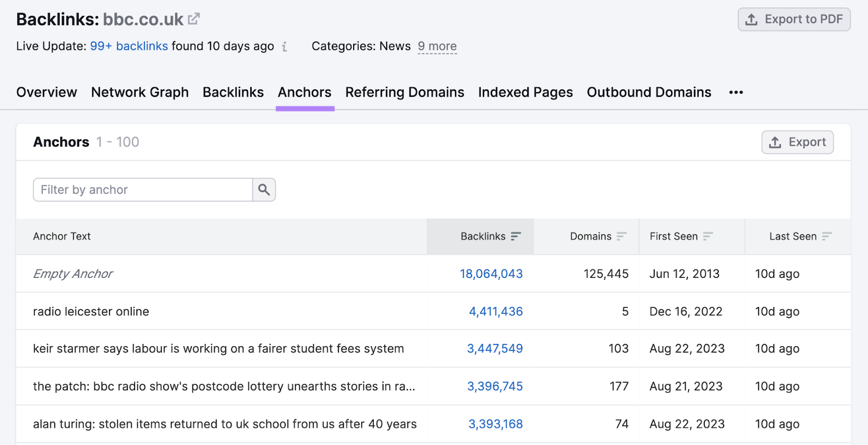Click the search magnifier icon
Screen dimensions: 868x445
coord(264,190)
